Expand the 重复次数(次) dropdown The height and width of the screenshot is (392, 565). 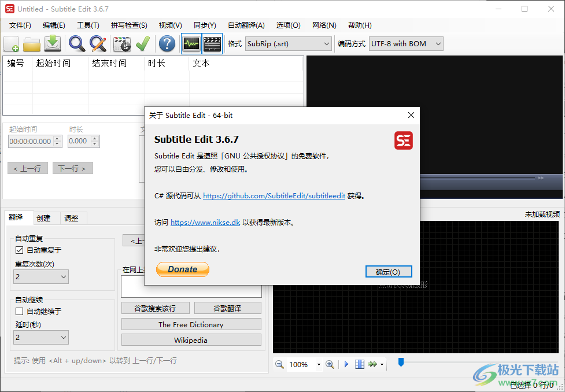click(41, 277)
